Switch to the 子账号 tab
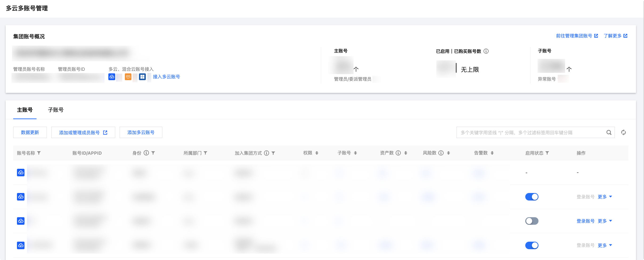 pos(56,110)
